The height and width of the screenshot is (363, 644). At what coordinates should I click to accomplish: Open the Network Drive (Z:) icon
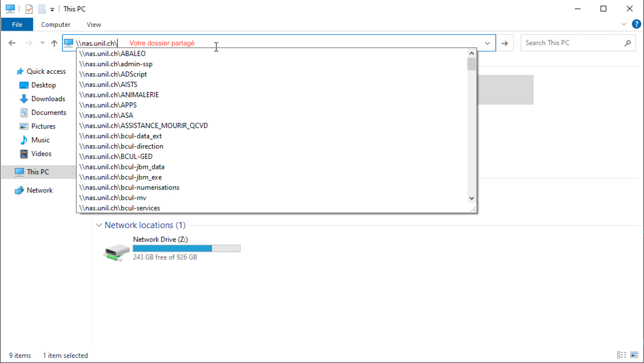pos(117,251)
